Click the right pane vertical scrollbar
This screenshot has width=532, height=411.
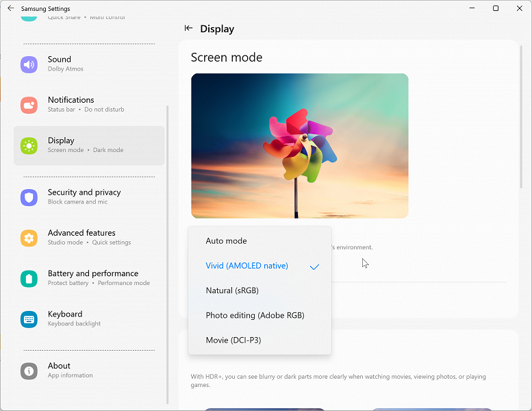click(x=522, y=116)
